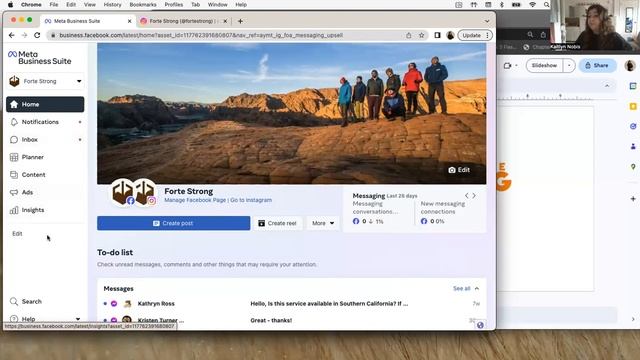Open the Slideshow options dropdown arrow
640x360 pixels.
click(569, 65)
